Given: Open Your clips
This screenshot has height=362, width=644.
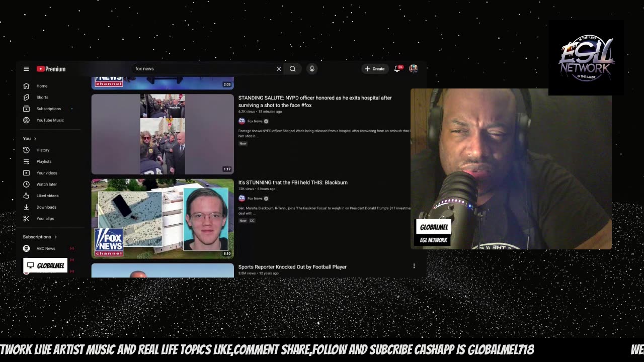Looking at the screenshot, I should click(x=45, y=219).
